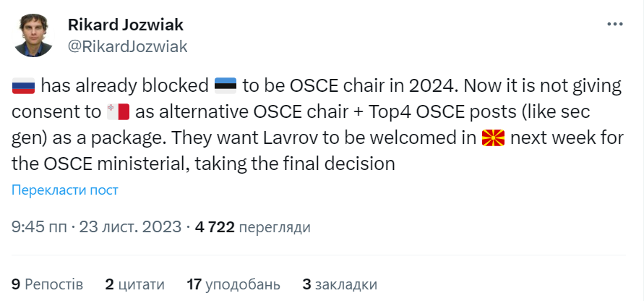Open the 3 закладки bookmarks count

pos(339,284)
